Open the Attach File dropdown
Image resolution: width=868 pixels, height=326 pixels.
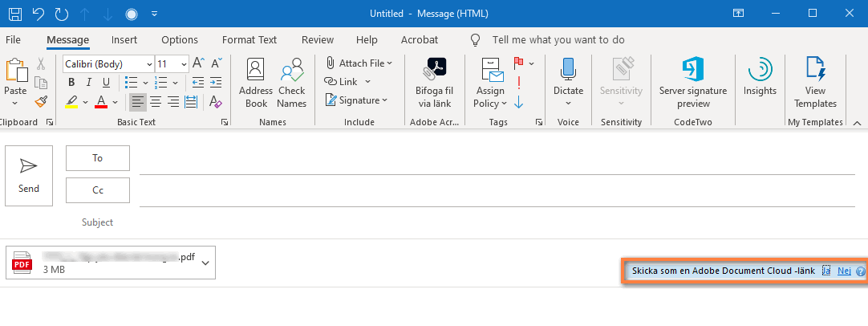[359, 63]
